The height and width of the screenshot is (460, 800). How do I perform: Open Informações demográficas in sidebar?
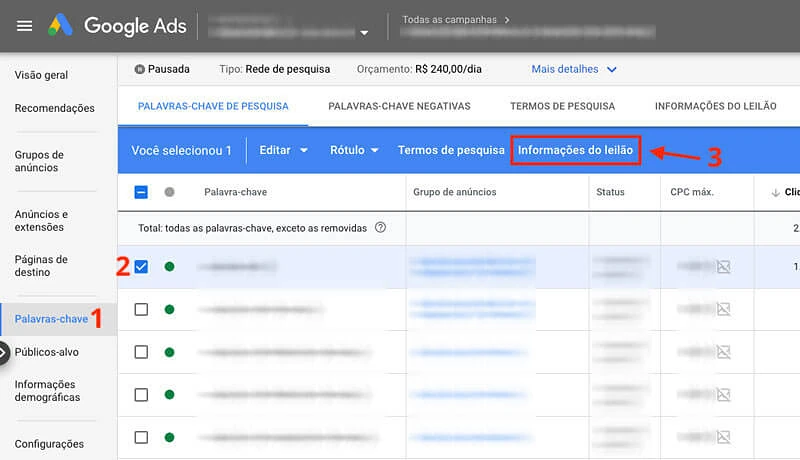pos(47,391)
